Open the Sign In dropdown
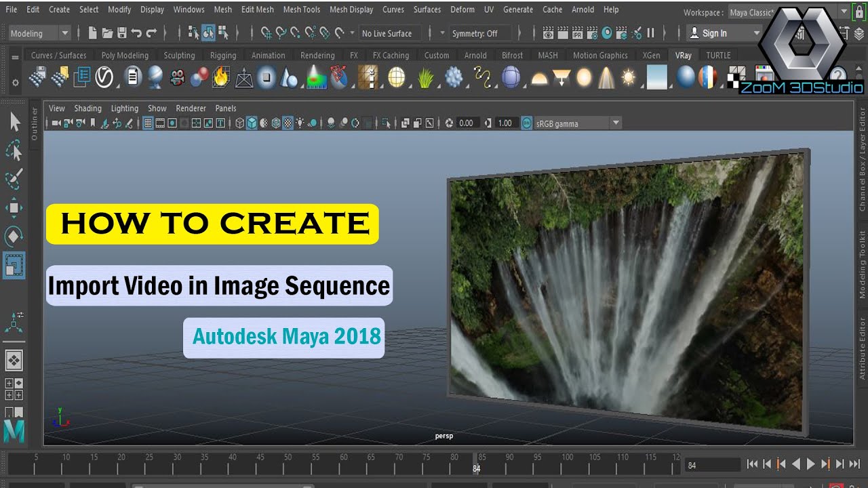Image resolution: width=868 pixels, height=488 pixels. click(725, 33)
